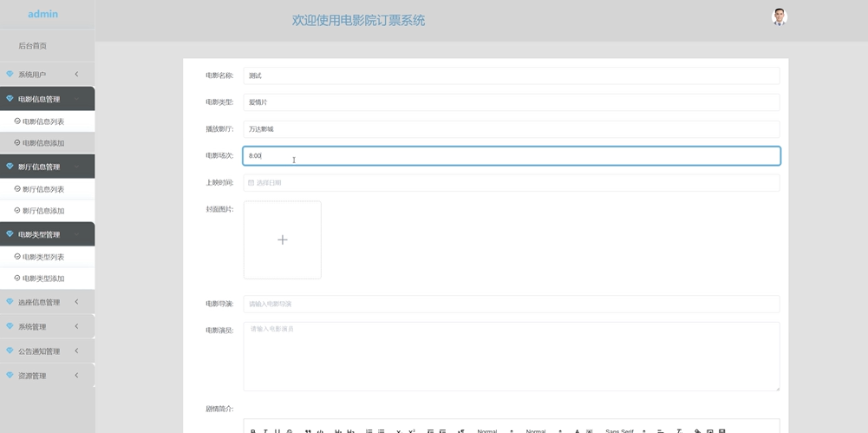Apply the H2 heading in the editor toolbar
The image size is (868, 433).
point(350,430)
